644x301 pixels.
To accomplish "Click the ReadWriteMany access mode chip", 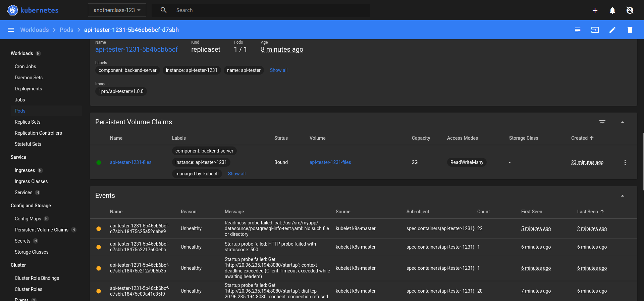I will tap(467, 162).
